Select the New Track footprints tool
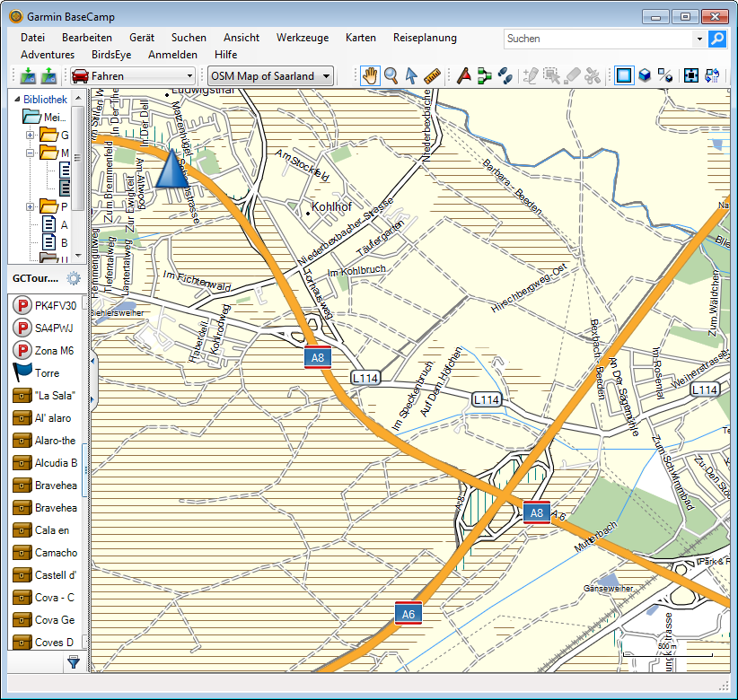This screenshot has width=738, height=700. [505, 75]
